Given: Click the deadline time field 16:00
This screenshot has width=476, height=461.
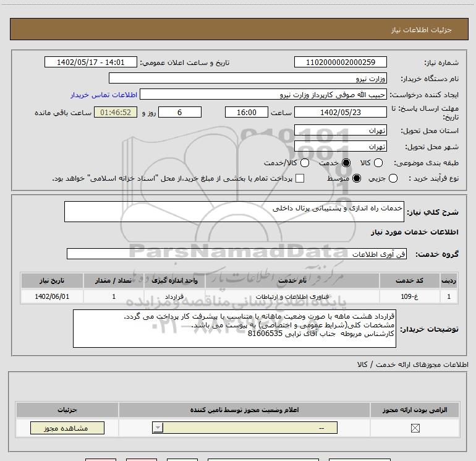Looking at the screenshot, I should point(247,112).
